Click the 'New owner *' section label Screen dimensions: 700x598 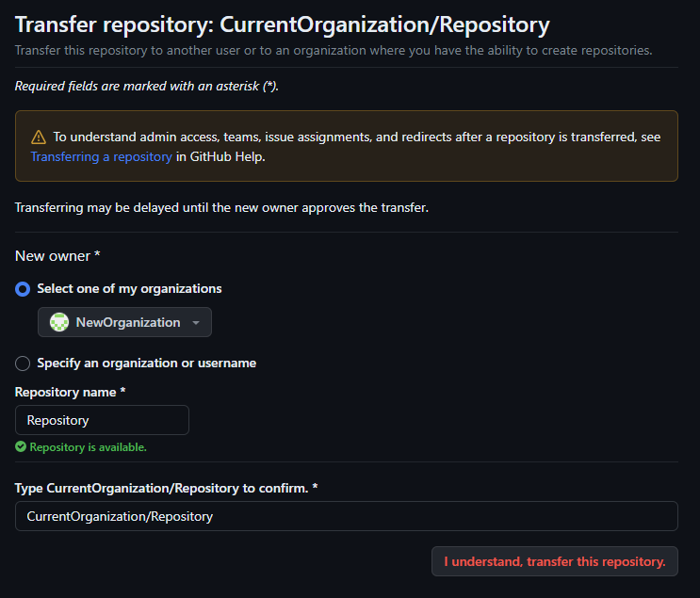tap(58, 256)
